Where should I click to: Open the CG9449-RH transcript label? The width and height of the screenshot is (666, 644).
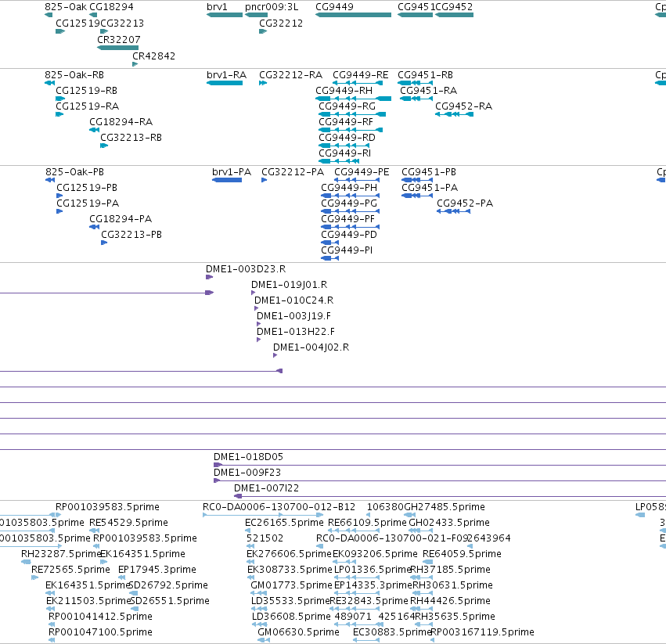pos(344,91)
